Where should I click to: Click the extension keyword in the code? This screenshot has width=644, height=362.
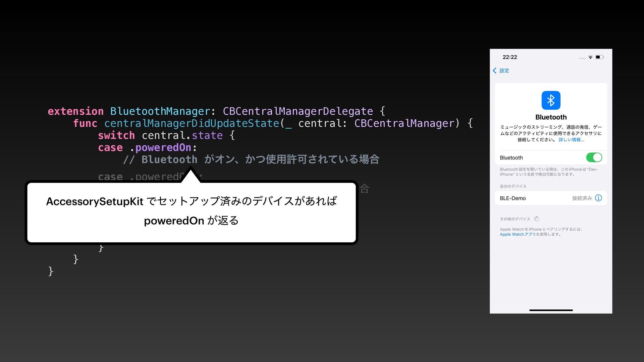pos(76,111)
